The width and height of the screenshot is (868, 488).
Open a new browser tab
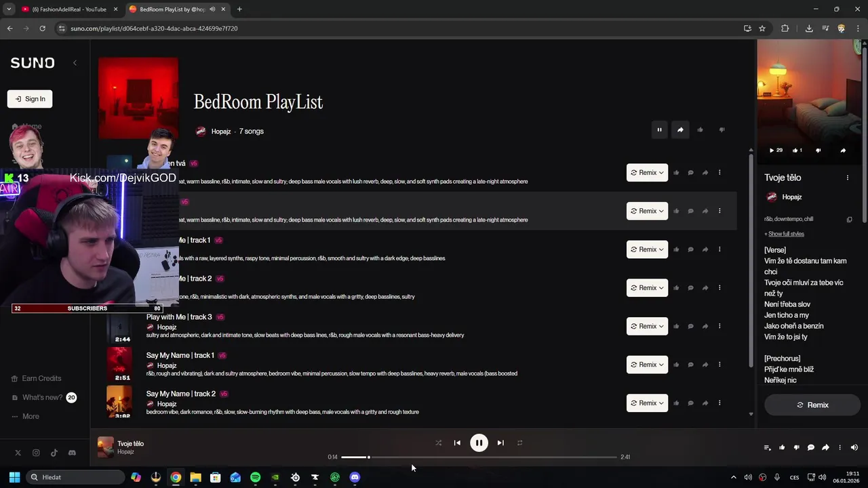pos(239,9)
